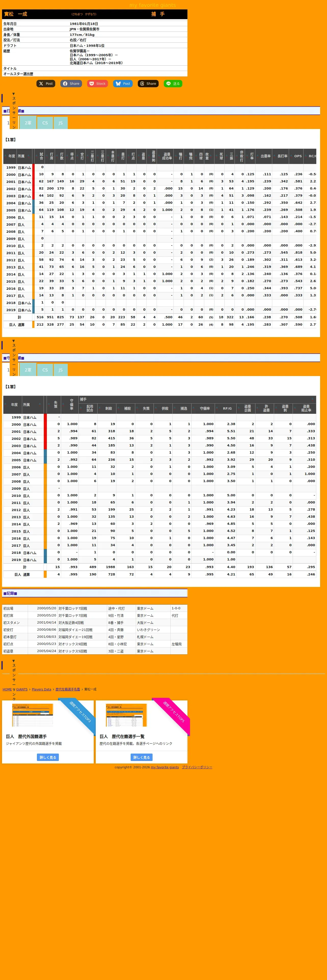Share the page on X with the Post button
The width and height of the screenshot is (327, 980).
[x=46, y=84]
